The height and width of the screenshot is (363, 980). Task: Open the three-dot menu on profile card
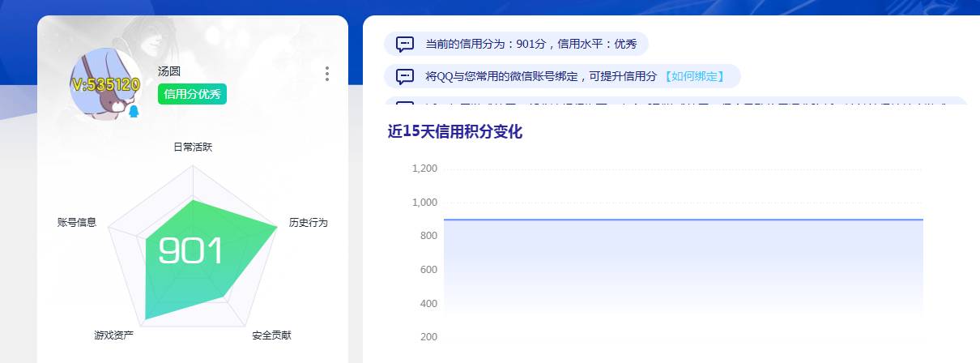327,74
